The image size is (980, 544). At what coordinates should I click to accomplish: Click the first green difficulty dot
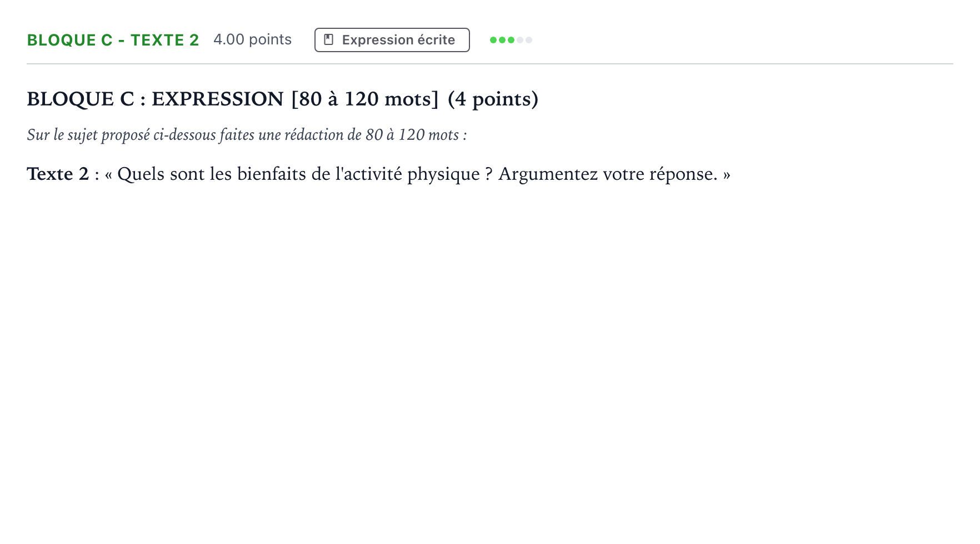click(x=493, y=40)
